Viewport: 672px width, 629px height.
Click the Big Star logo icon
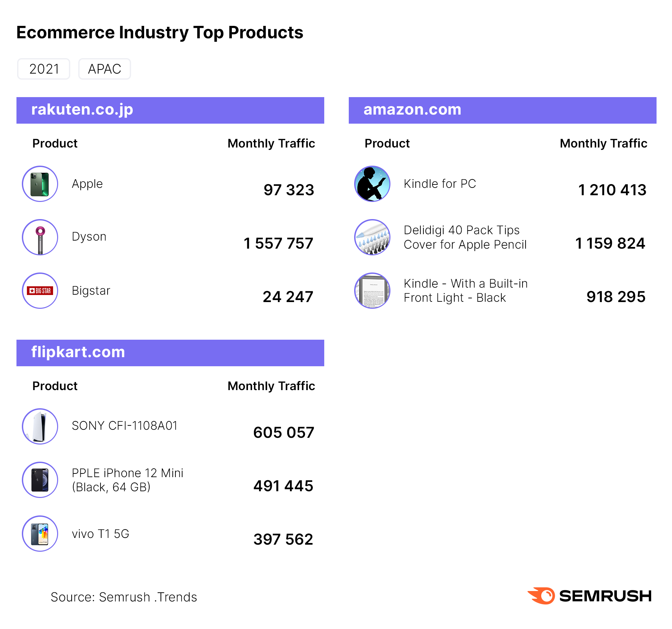(40, 291)
